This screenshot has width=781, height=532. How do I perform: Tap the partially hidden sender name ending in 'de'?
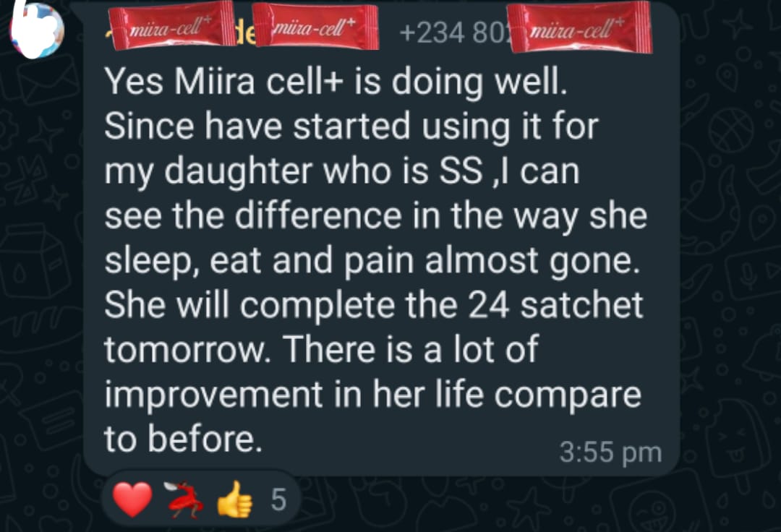pos(246,34)
